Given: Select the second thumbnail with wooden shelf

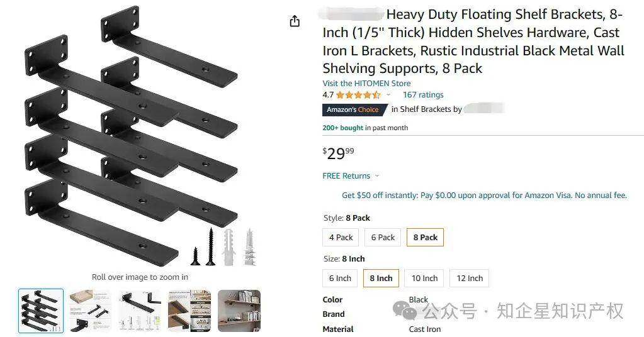Looking at the screenshot, I should (x=90, y=311).
